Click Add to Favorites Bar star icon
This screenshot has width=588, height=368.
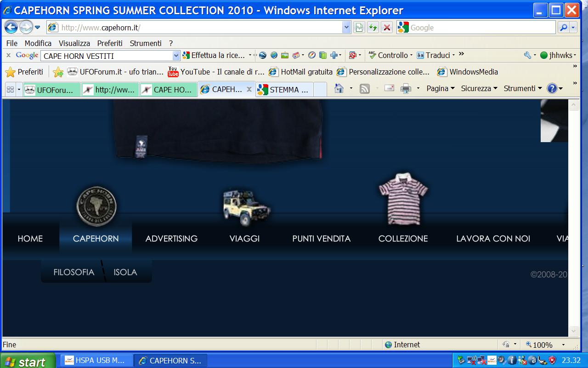(x=58, y=72)
